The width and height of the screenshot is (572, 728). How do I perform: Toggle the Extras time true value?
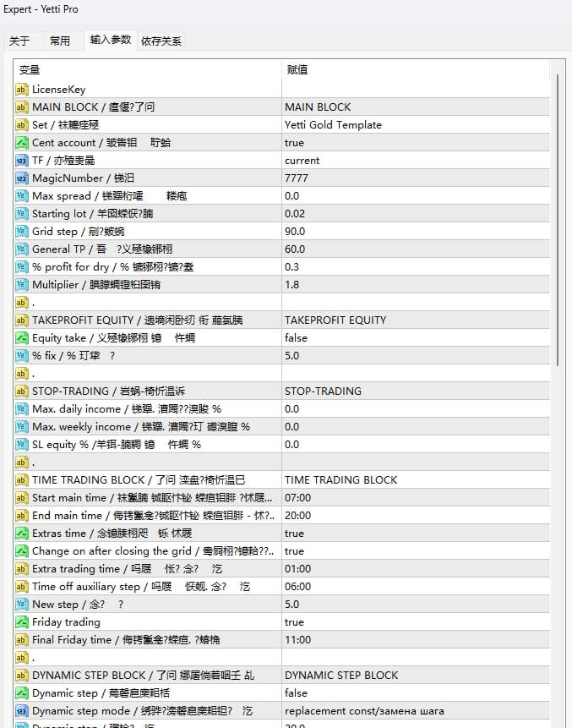(416, 534)
